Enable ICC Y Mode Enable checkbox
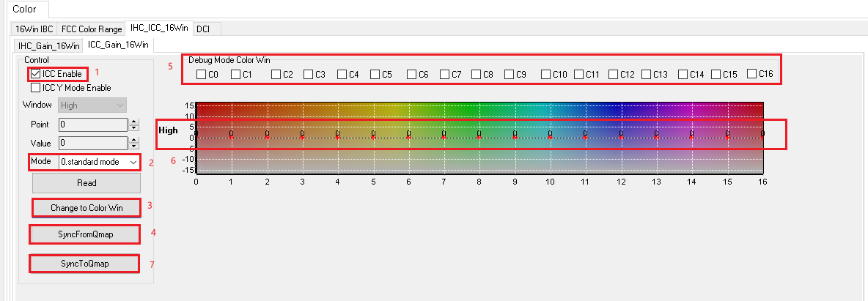The image size is (868, 301). (x=35, y=87)
